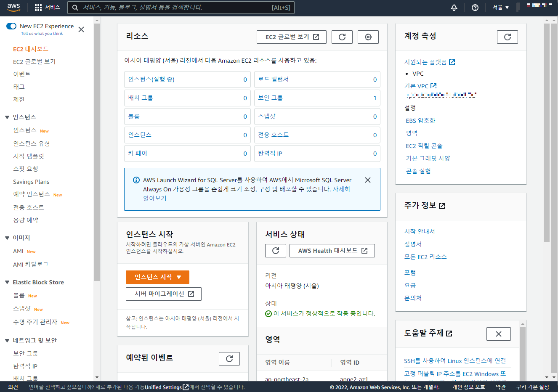This screenshot has height=392, width=558.
Task: Open EC2 대시보드 in sidebar
Action: [31, 49]
